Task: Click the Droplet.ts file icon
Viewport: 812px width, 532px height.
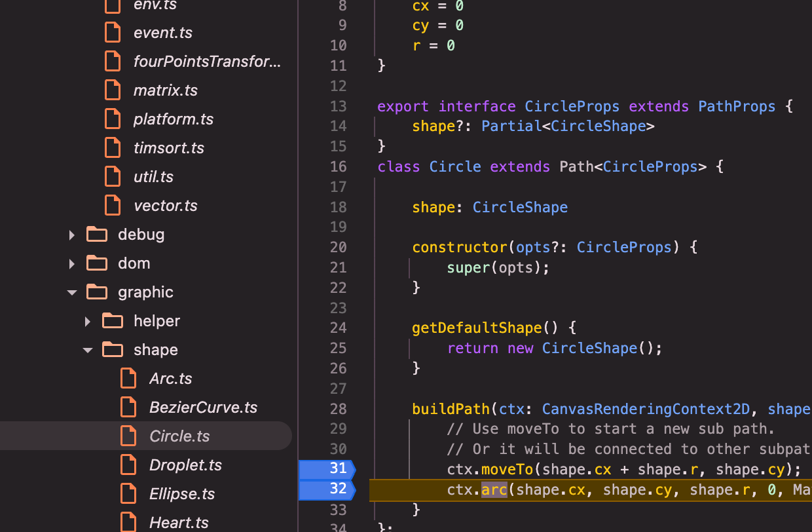Action: point(128,465)
